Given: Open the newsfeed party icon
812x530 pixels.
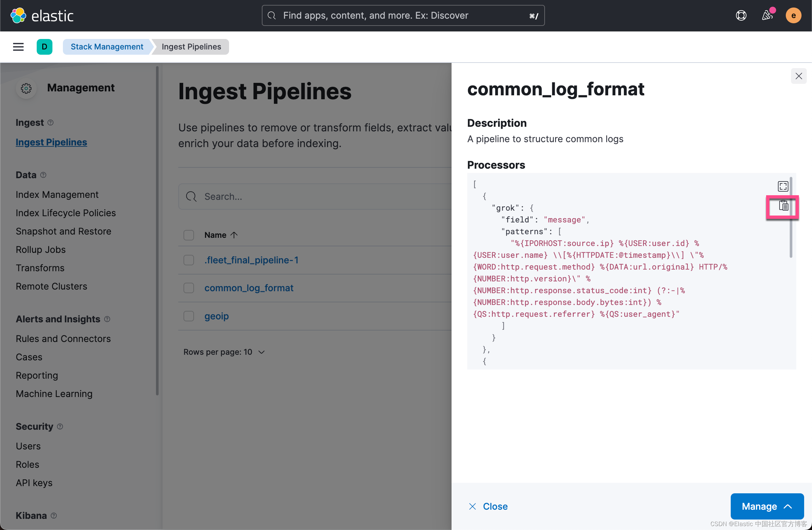Looking at the screenshot, I should tap(767, 16).
